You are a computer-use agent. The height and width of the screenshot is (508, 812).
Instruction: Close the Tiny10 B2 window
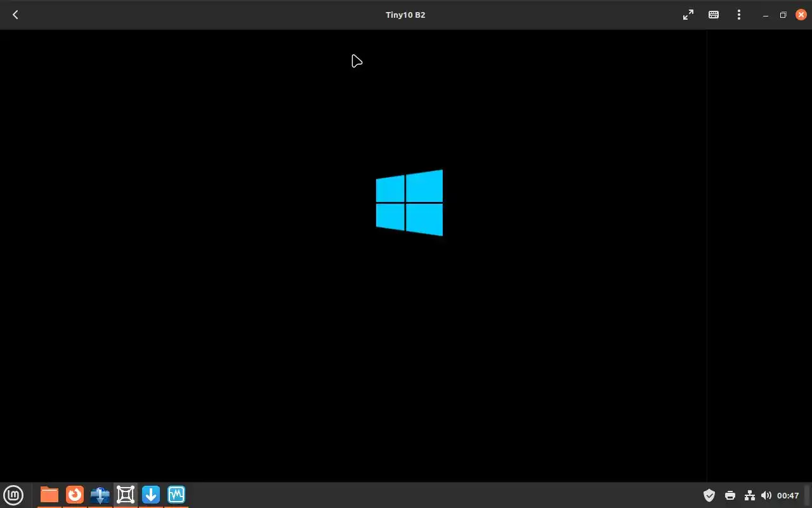tap(801, 15)
